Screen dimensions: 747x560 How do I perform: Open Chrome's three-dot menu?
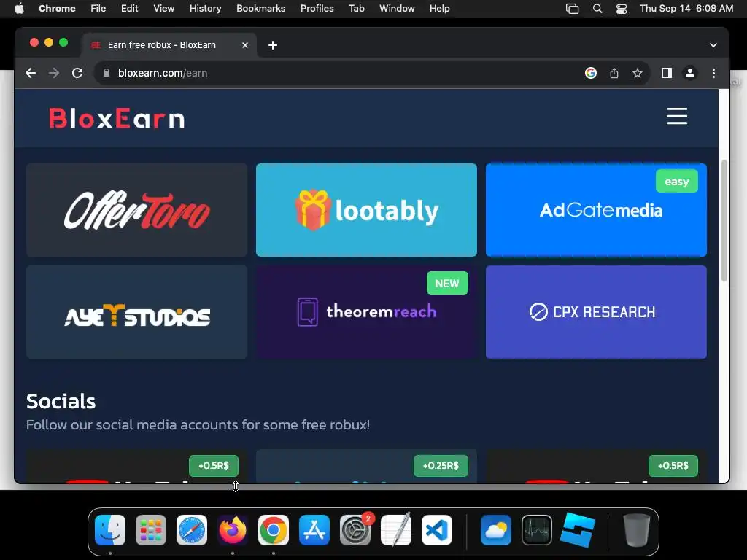coord(713,73)
